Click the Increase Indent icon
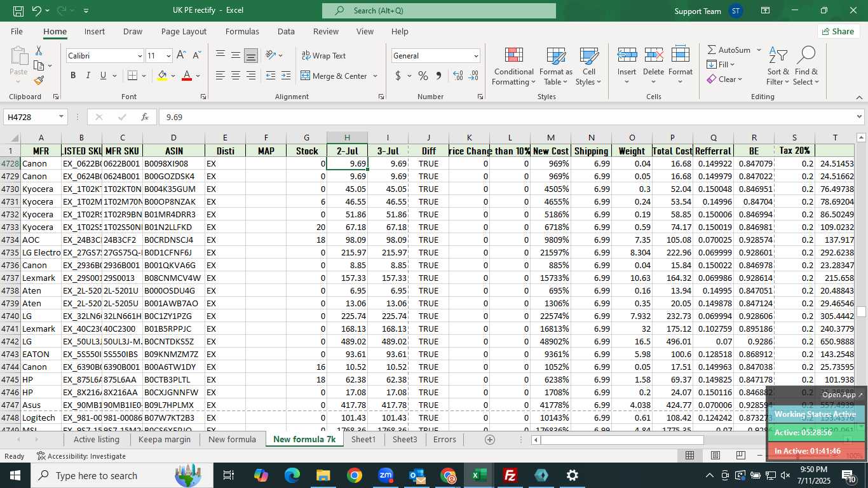Viewport: 868px width, 488px height. click(286, 76)
